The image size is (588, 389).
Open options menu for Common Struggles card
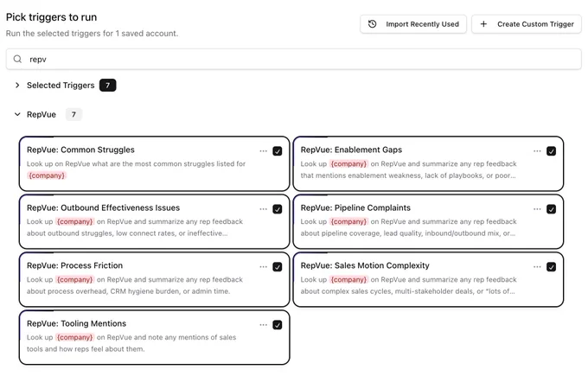(x=263, y=151)
